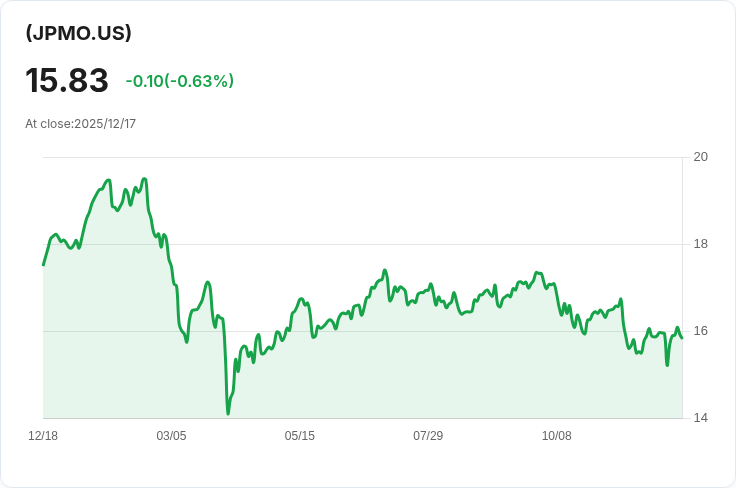Select the 03/05 date axis label
736x488 pixels.
171,436
